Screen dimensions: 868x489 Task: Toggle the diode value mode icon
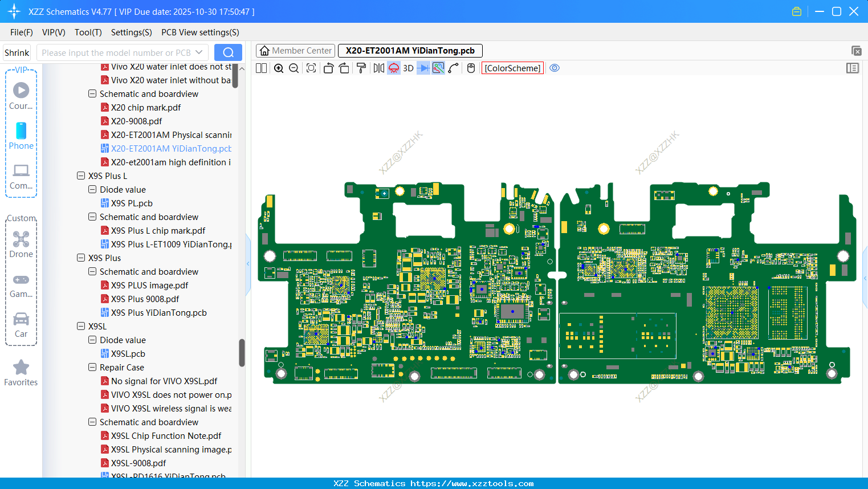point(423,68)
